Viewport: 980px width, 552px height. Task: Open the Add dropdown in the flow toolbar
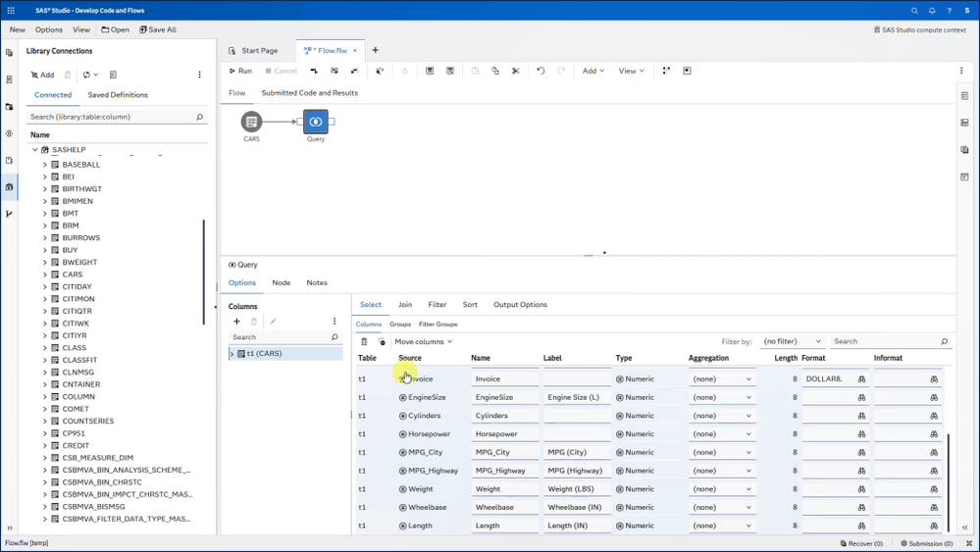coord(593,72)
